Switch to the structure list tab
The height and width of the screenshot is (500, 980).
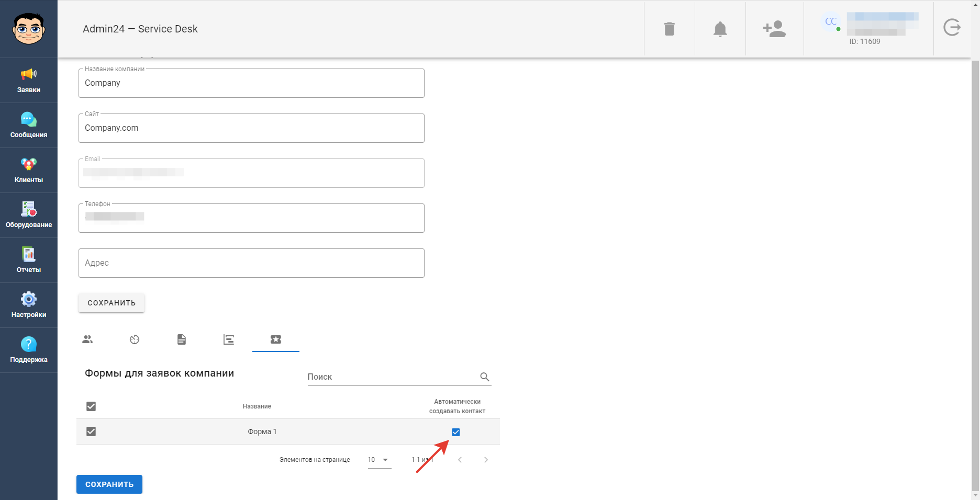[229, 339]
